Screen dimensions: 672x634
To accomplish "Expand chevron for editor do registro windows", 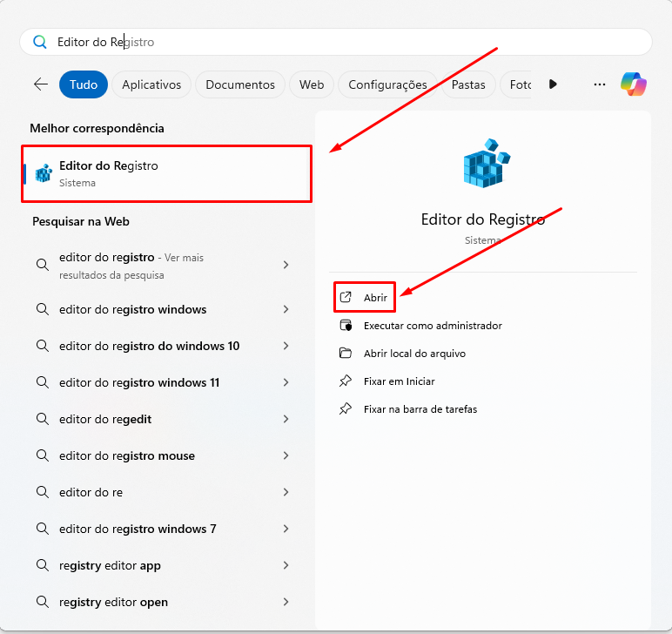I will [x=286, y=309].
